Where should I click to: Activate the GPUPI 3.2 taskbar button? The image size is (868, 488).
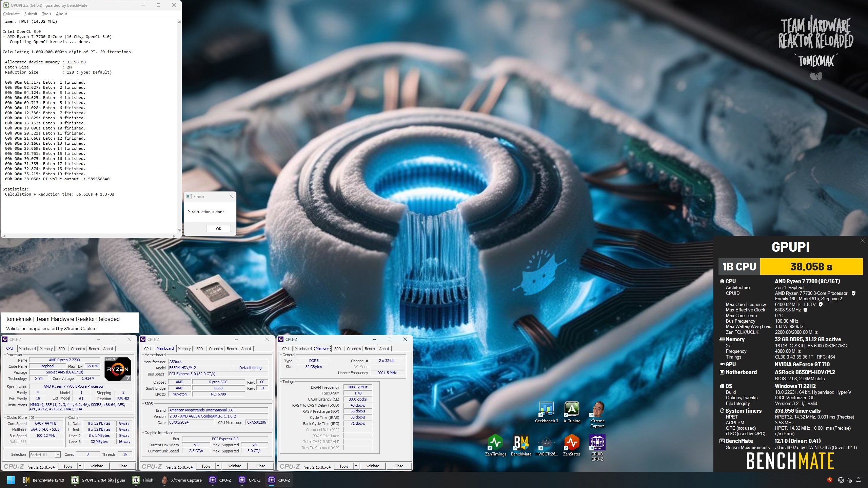click(x=98, y=480)
